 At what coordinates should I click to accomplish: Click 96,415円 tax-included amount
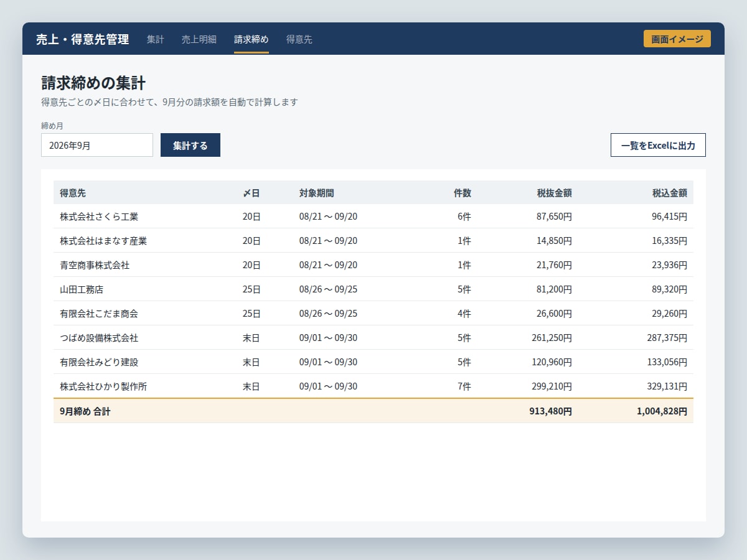click(x=669, y=217)
